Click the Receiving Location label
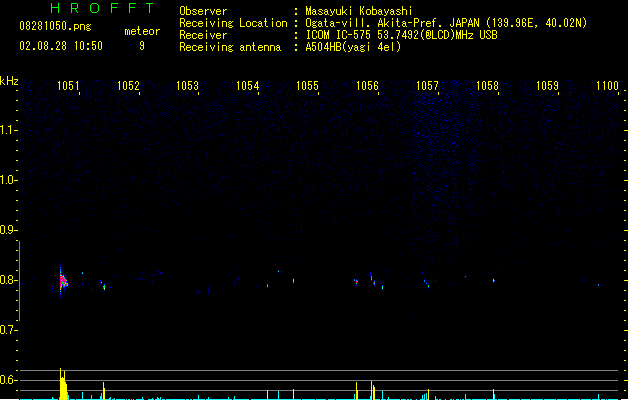The width and height of the screenshot is (629, 400). pos(233,23)
